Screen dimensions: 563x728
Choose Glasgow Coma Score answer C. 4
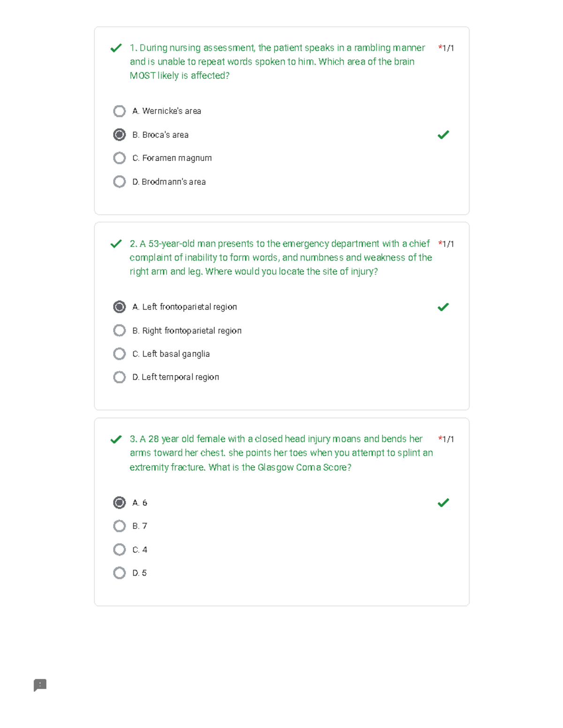click(120, 549)
